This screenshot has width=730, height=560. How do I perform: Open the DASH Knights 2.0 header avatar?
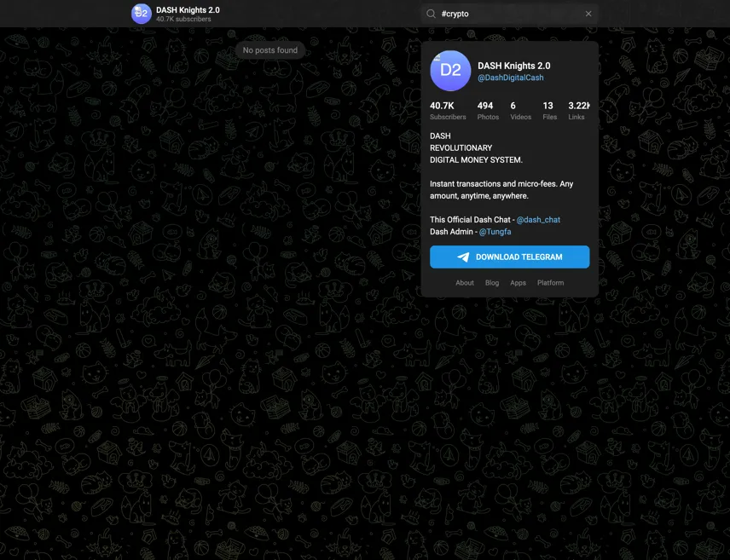coord(141,14)
